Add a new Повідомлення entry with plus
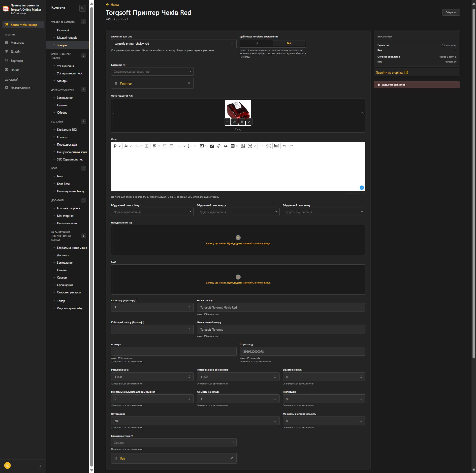 coord(238,238)
